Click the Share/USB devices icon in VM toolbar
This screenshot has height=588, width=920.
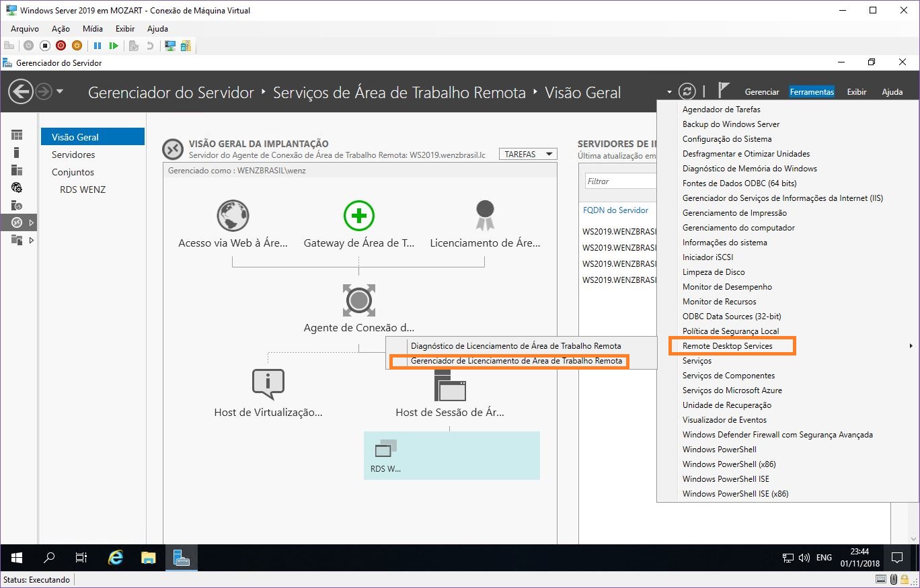click(x=185, y=46)
